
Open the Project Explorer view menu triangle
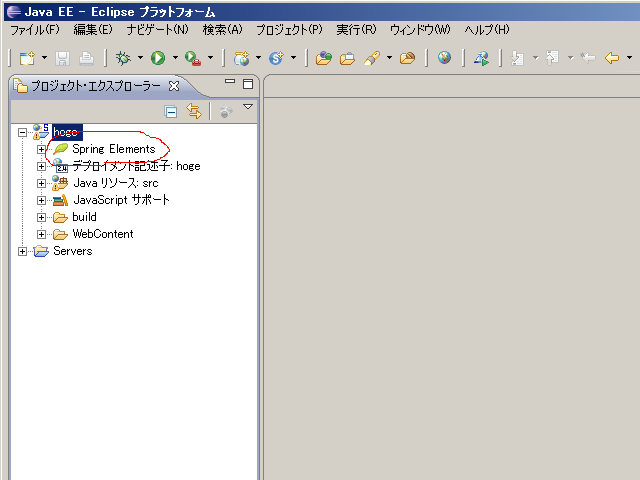248,107
